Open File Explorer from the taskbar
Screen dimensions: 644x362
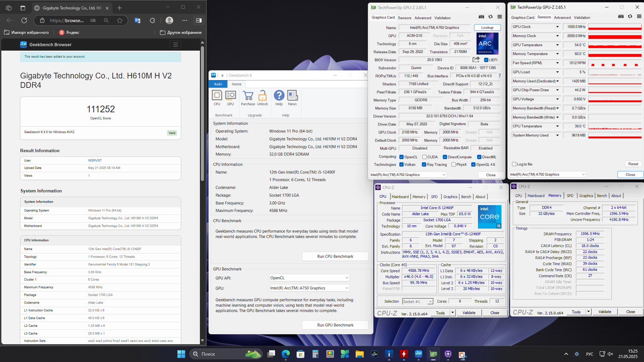coord(360,354)
